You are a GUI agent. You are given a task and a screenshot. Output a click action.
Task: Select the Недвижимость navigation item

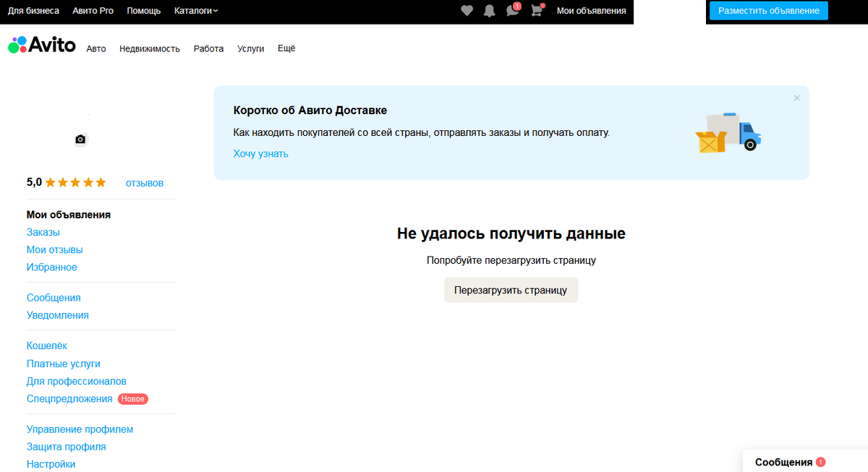click(x=149, y=48)
